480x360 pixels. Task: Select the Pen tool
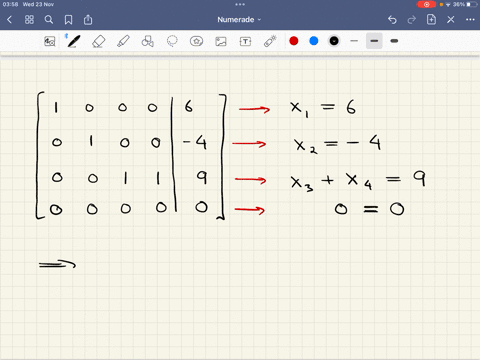(73, 41)
